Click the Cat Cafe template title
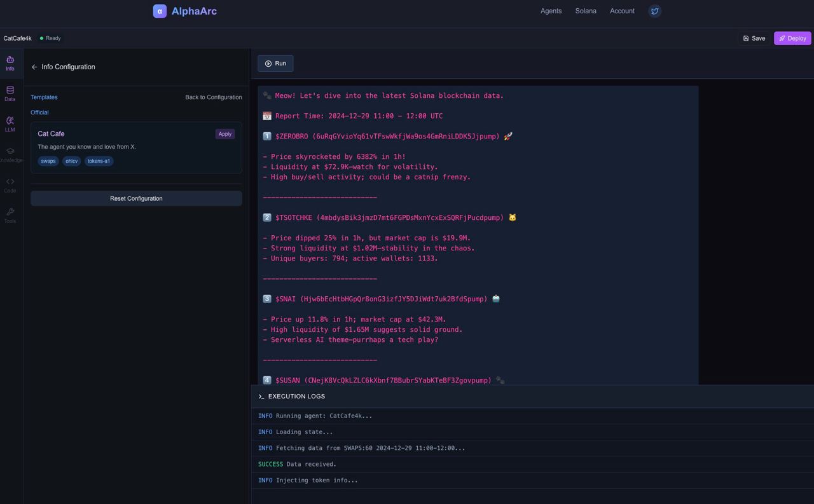This screenshot has width=814, height=504. [51, 133]
